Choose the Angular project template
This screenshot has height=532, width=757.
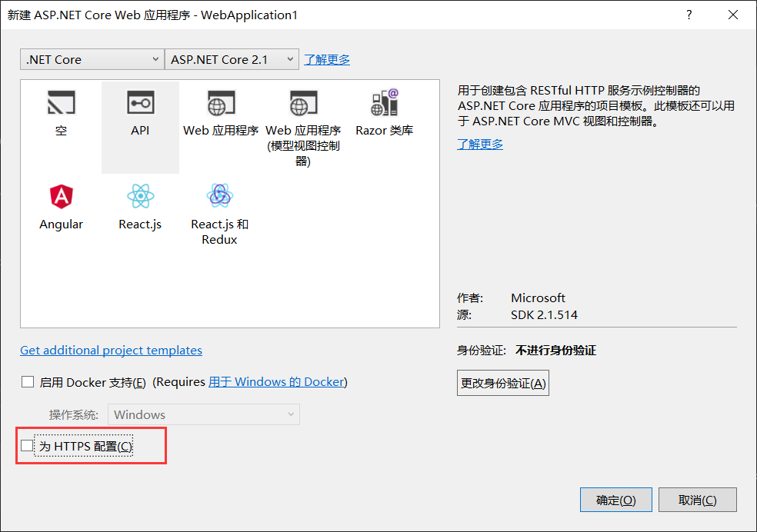pos(62,208)
